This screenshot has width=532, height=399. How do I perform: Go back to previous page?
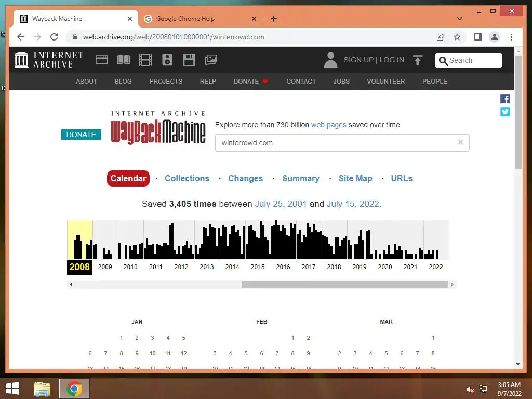pos(21,37)
